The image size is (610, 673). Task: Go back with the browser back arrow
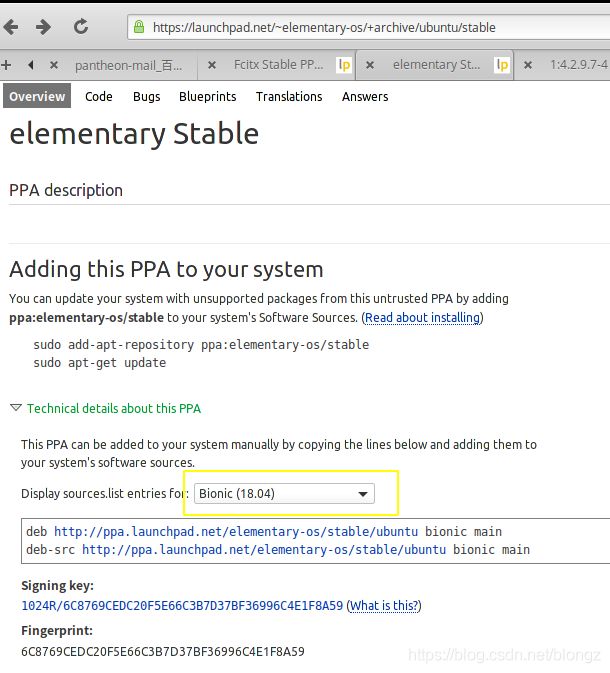[x=11, y=27]
